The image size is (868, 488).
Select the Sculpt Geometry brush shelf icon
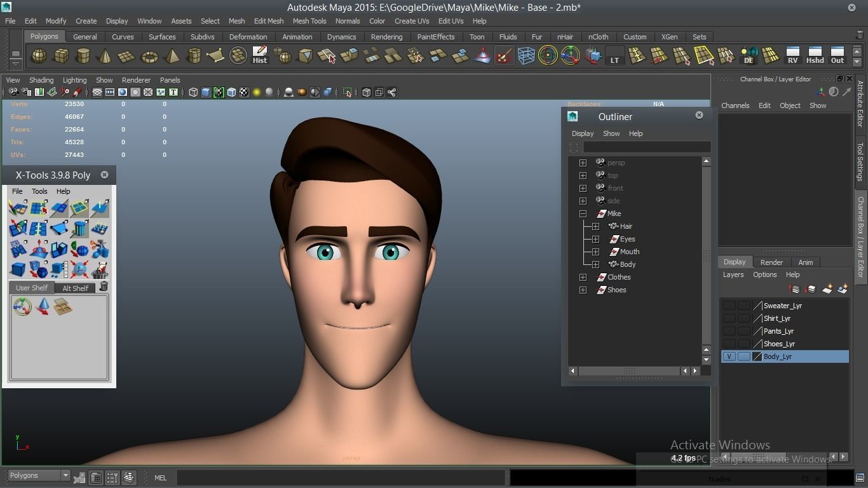(504, 56)
